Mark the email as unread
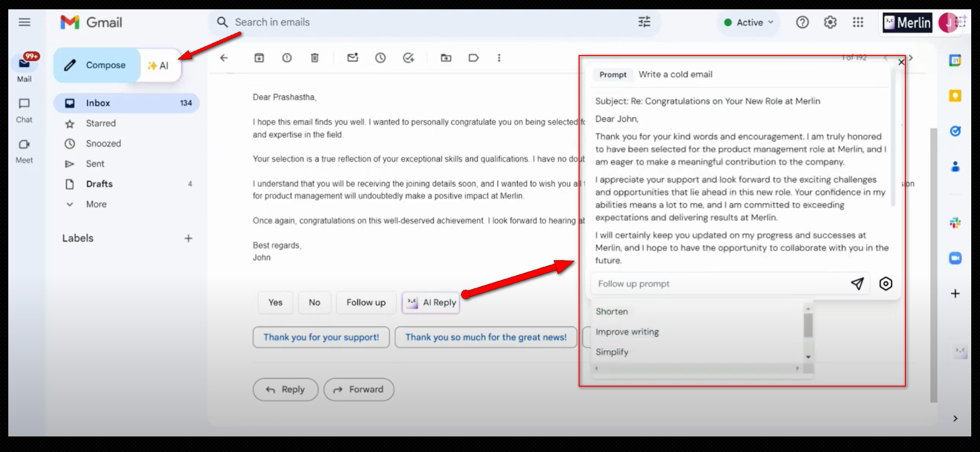980x452 pixels. 353,58
